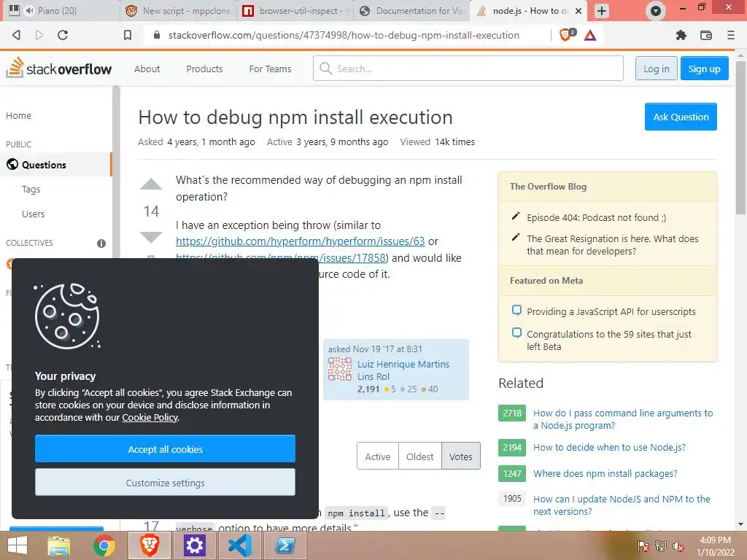Open Visual Studio Code from the taskbar
The height and width of the screenshot is (560, 747).
(x=239, y=545)
